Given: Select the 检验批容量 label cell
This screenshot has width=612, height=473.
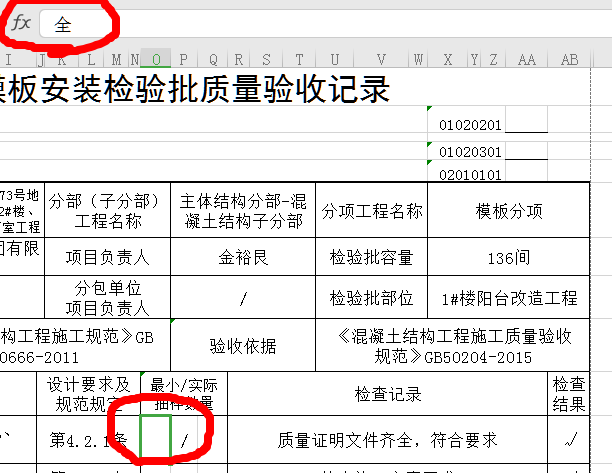Looking at the screenshot, I should tap(371, 257).
